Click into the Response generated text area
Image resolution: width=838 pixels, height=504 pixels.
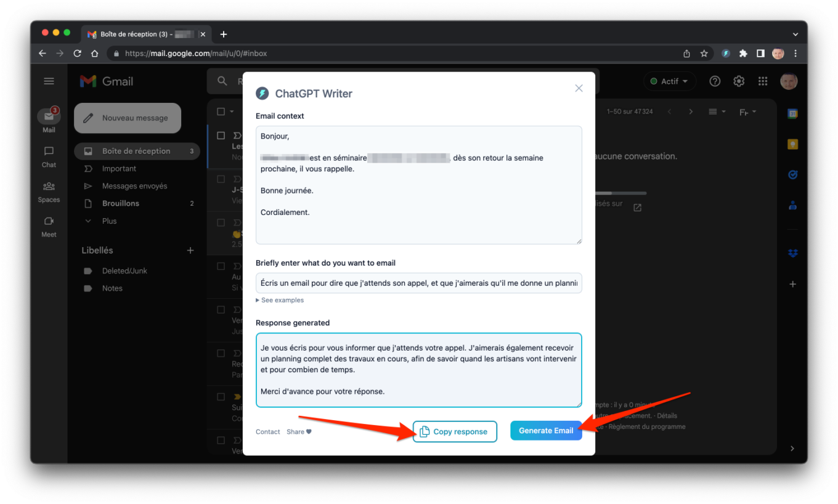[x=419, y=370]
